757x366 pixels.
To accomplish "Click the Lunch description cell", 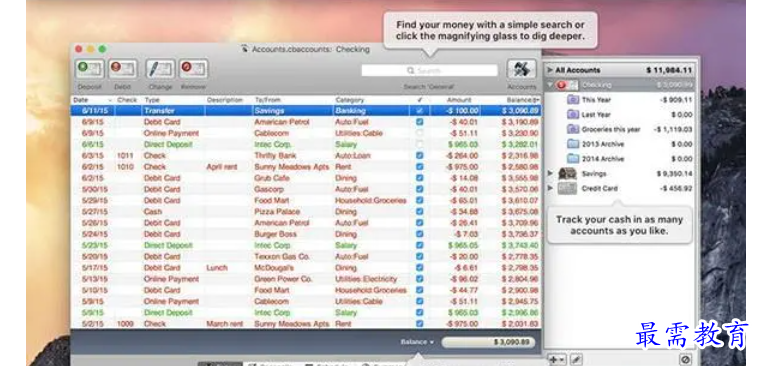I will coord(217,267).
